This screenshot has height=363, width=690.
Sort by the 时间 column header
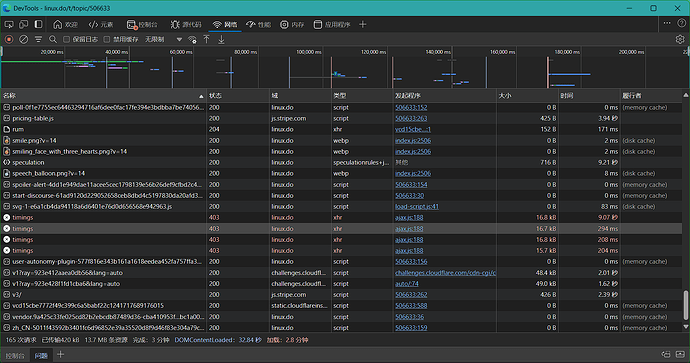(x=589, y=95)
